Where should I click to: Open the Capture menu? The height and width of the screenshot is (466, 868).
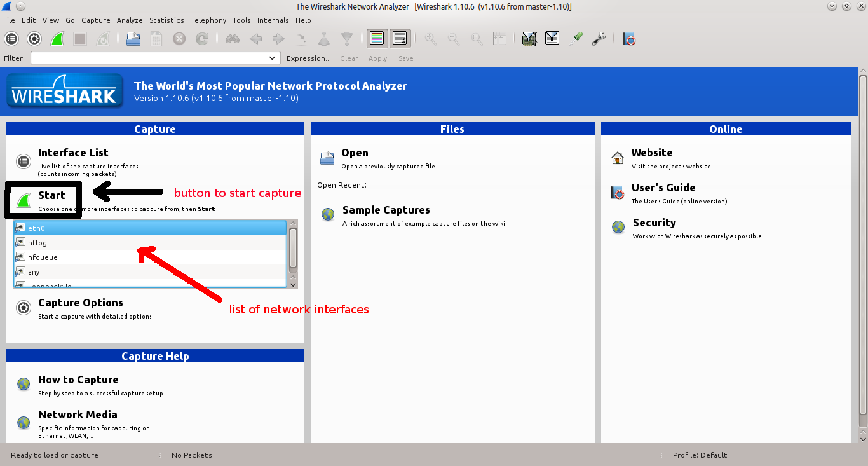point(96,20)
